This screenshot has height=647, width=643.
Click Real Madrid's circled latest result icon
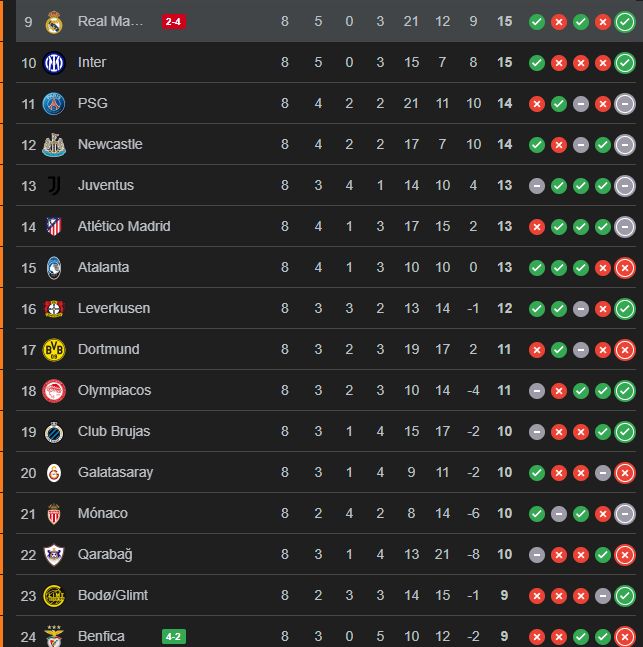(x=625, y=21)
